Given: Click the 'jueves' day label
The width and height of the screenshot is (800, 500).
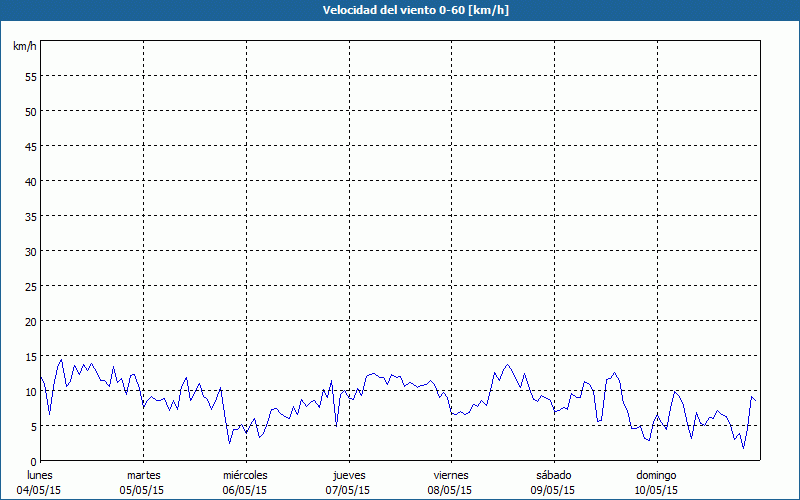Looking at the screenshot, I should [x=349, y=475].
